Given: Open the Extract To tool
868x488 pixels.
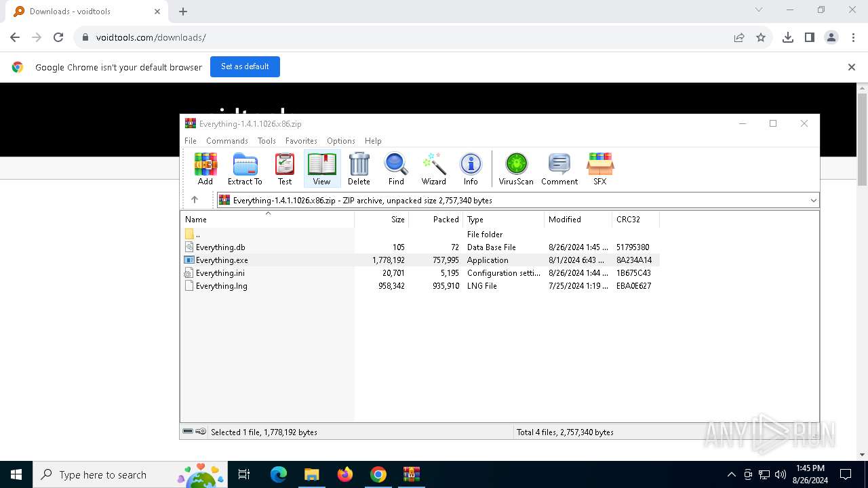Looking at the screenshot, I should [245, 169].
